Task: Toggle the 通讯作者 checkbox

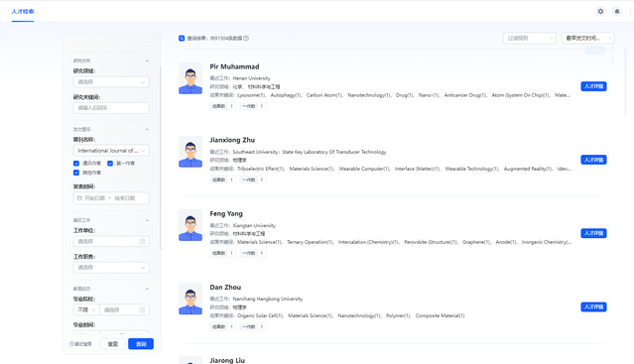Action: pyautogui.click(x=76, y=164)
